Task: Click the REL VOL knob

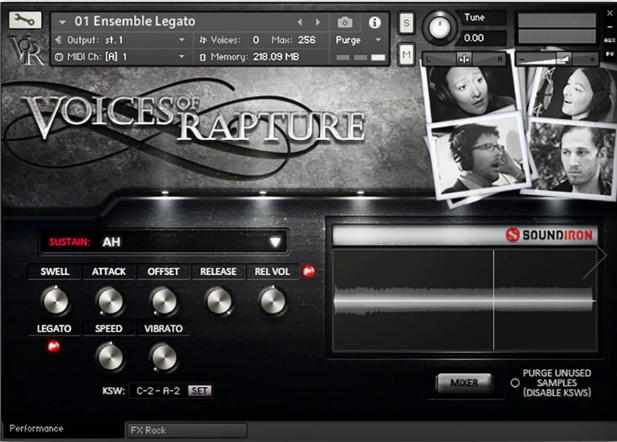Action: pos(273,301)
